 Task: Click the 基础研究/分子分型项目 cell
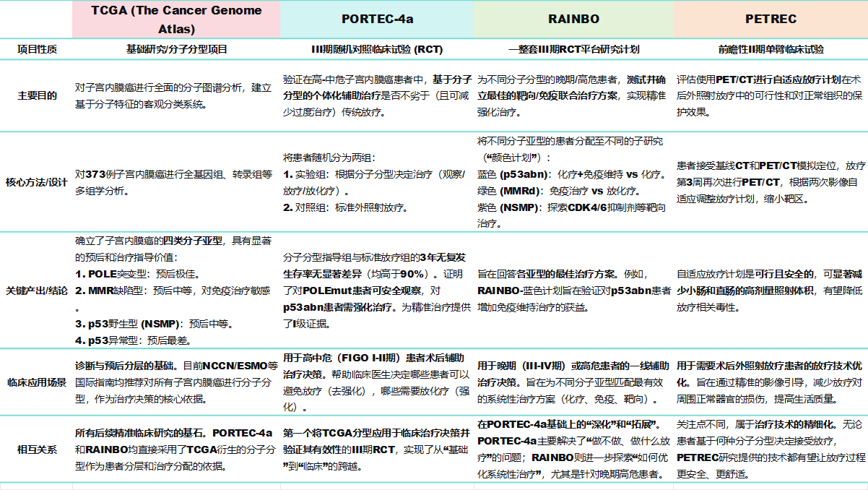point(175,49)
